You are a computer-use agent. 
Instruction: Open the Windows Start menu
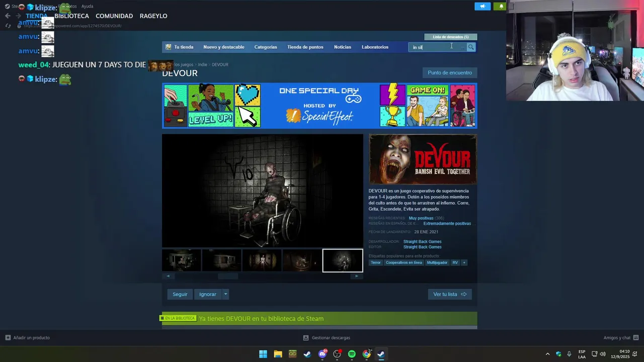tap(263, 354)
